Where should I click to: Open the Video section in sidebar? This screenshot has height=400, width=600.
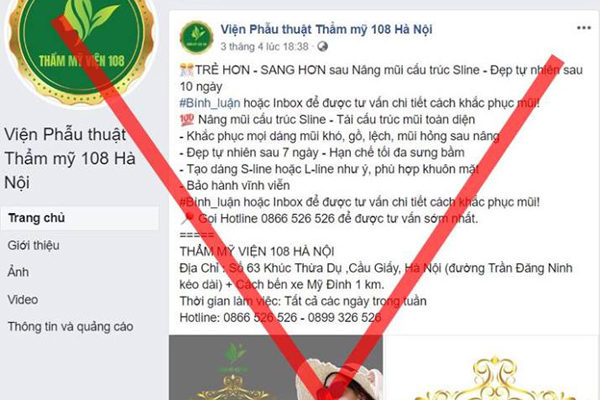click(x=23, y=300)
